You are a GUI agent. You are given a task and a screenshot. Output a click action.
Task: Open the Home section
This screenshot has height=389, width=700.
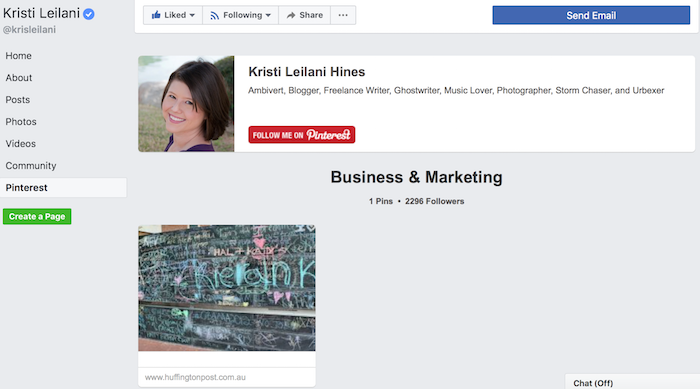point(18,56)
